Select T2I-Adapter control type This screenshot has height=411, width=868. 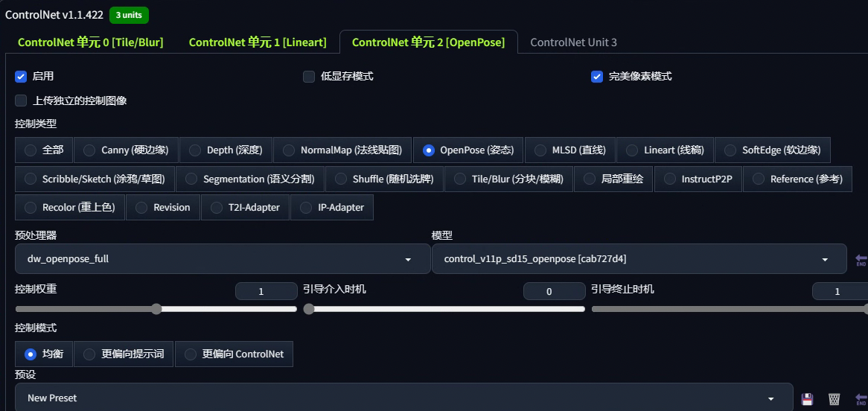pyautogui.click(x=245, y=207)
